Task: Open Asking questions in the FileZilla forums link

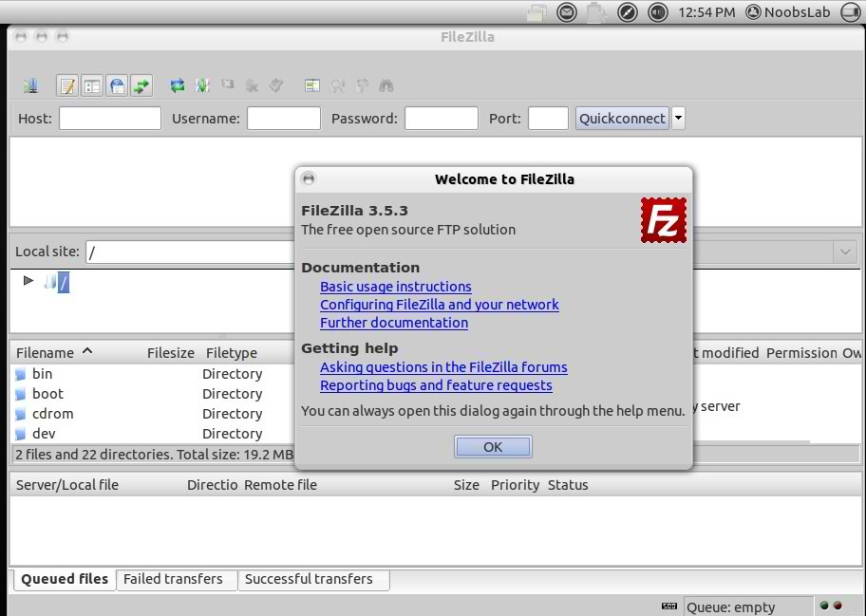Action: (x=443, y=367)
